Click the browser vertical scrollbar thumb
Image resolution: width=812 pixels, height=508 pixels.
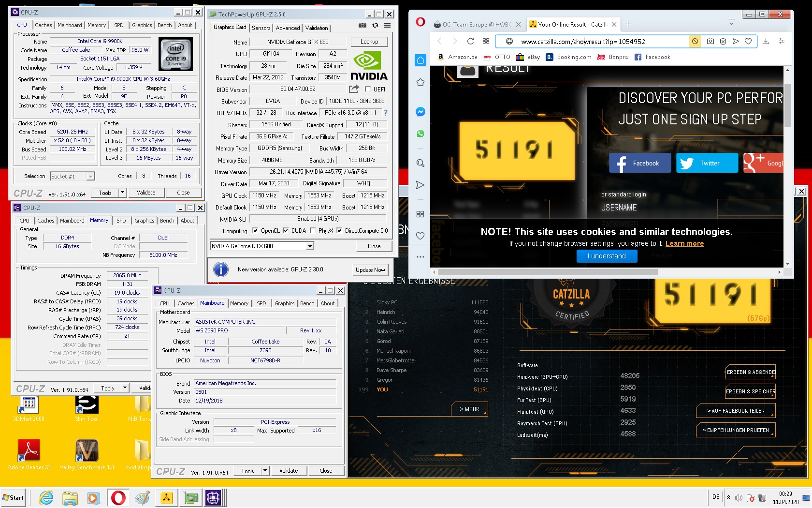click(787, 105)
